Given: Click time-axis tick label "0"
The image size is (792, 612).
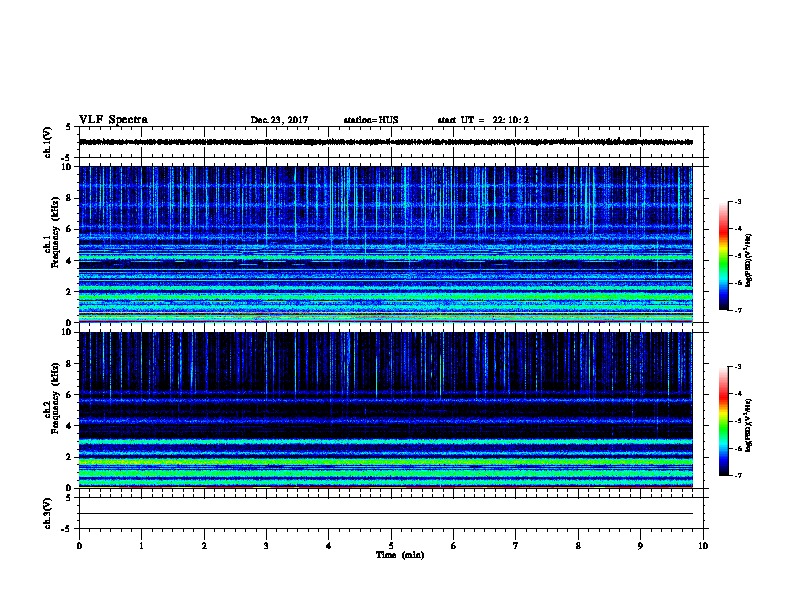Looking at the screenshot, I should click(79, 545).
